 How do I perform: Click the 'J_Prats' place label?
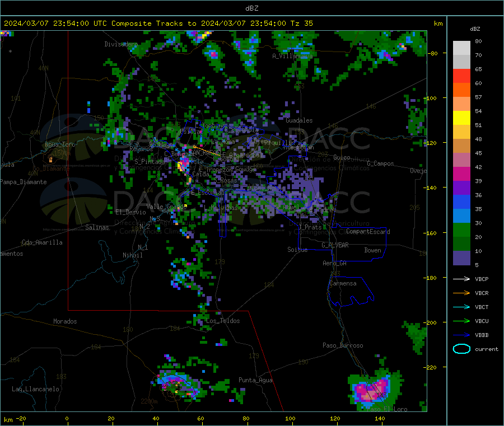point(310,227)
